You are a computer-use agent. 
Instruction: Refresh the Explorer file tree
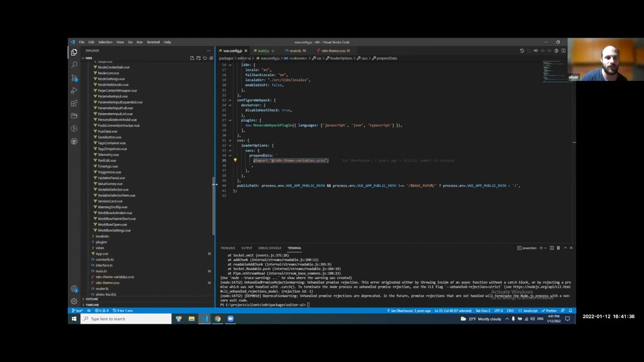pos(204,58)
